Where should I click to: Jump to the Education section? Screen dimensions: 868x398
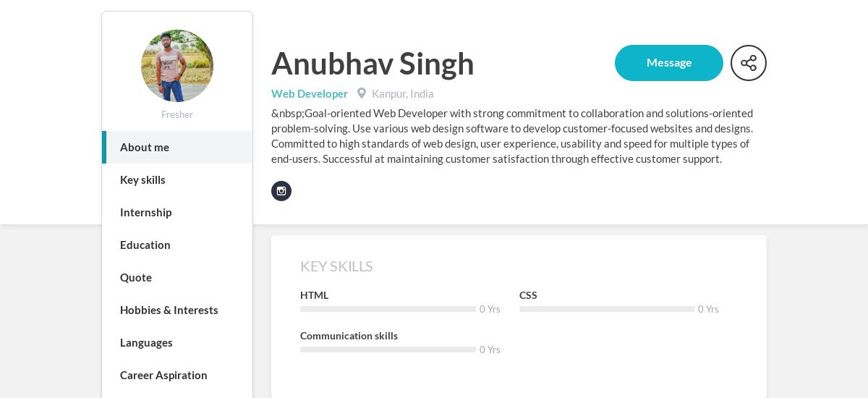point(145,245)
